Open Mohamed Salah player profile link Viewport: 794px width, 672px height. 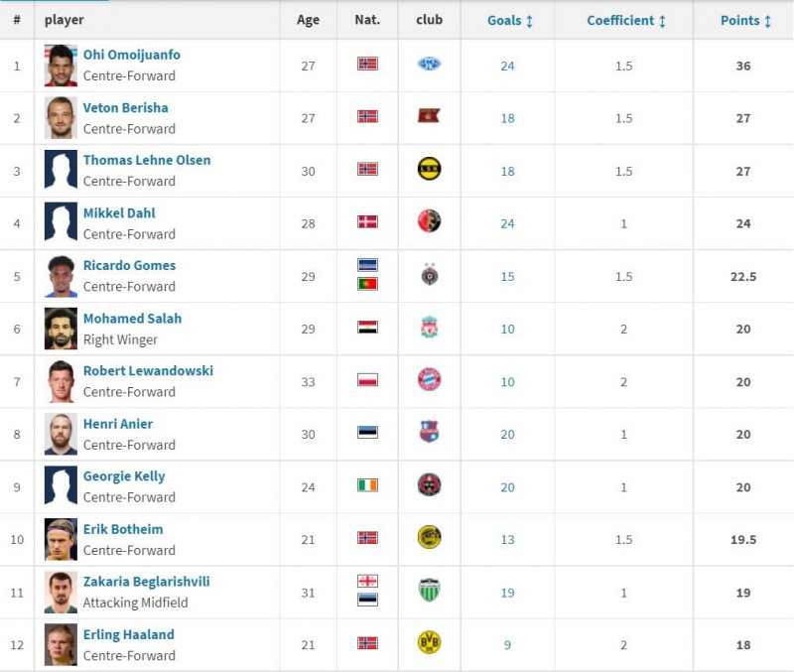[x=132, y=319]
